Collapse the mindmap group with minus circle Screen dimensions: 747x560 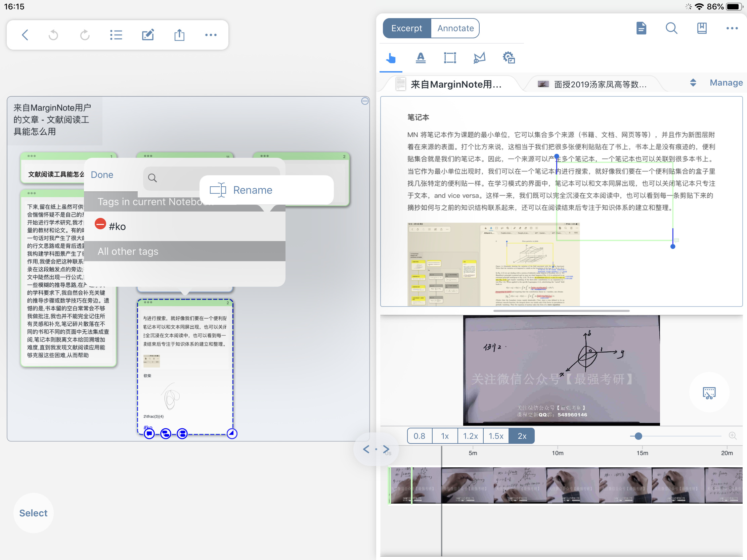click(365, 101)
